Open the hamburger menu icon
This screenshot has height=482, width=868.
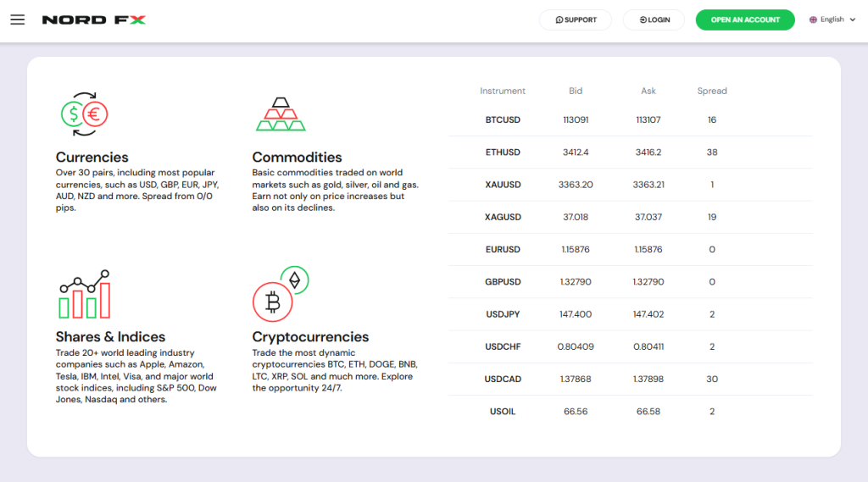tap(18, 20)
